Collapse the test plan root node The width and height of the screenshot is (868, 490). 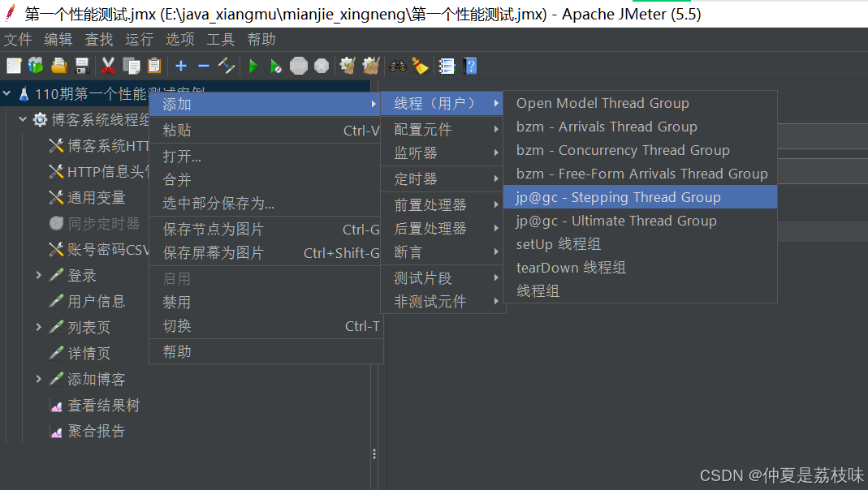6,93
